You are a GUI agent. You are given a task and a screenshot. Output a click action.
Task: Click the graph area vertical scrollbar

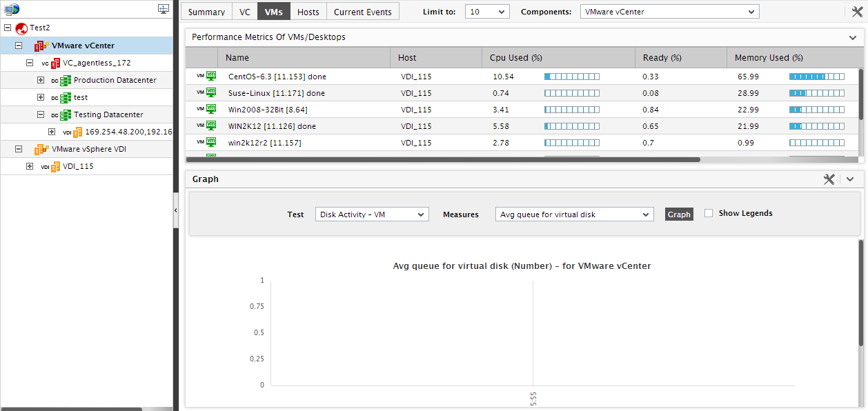[860, 292]
